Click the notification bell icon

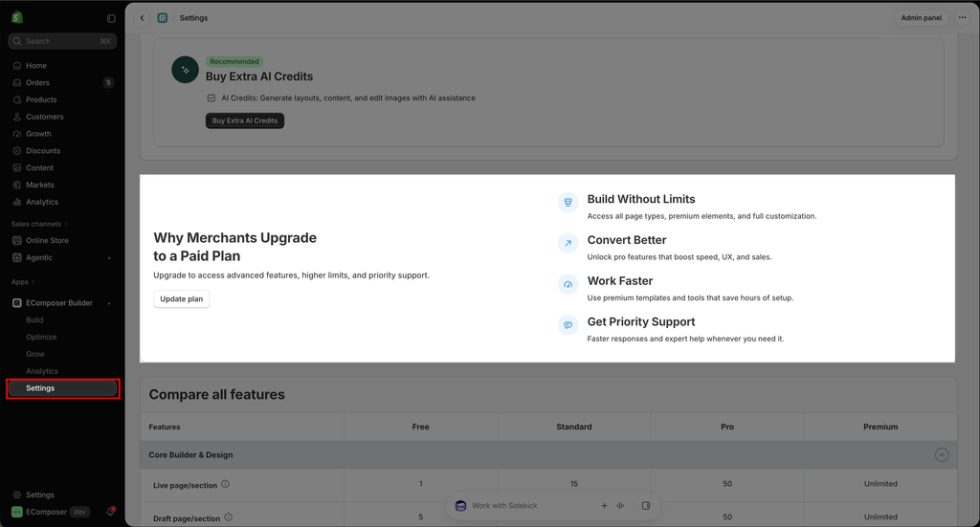point(110,512)
